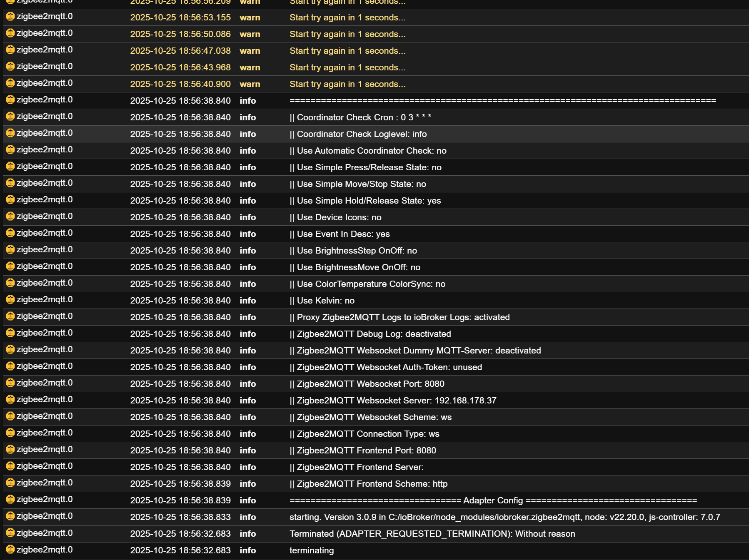This screenshot has height=560, width=749.
Task: Select the highlighted 'Coordinator Check Loglevel: info' row
Action: click(x=358, y=134)
